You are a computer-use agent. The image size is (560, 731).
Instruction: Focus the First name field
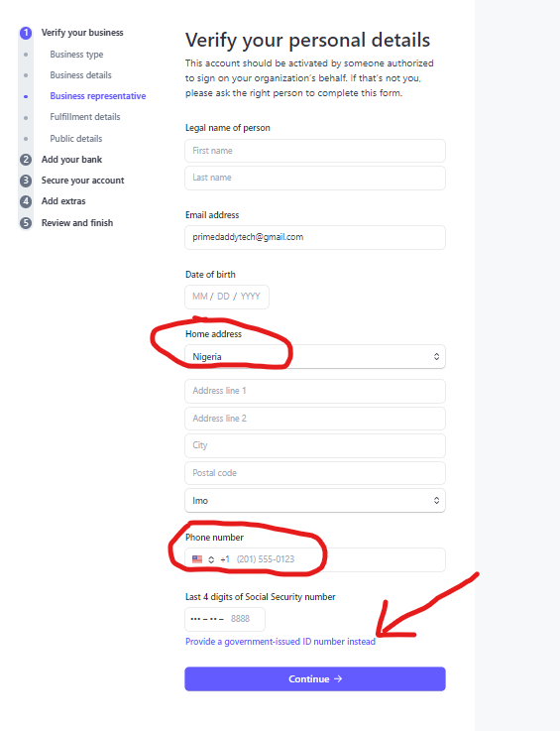point(315,151)
